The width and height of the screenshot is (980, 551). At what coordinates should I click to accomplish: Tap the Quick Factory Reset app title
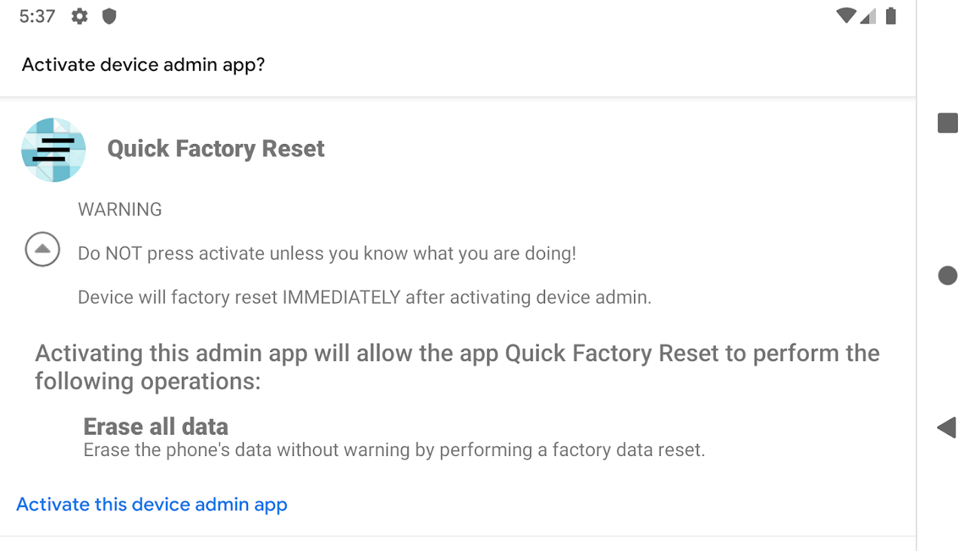(216, 149)
